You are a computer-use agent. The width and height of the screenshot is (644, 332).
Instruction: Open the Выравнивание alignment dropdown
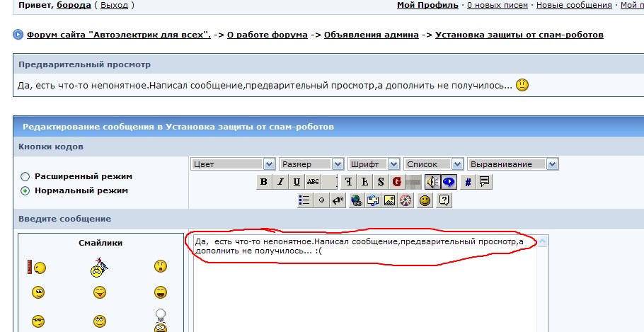pyautogui.click(x=512, y=164)
